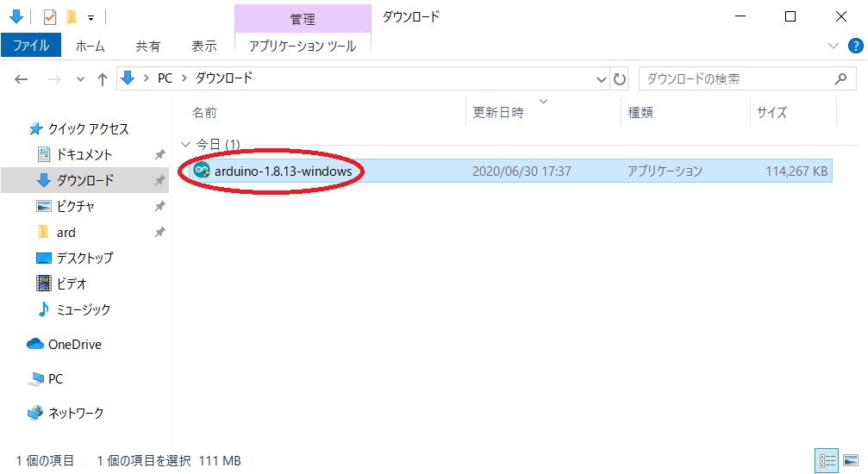Click the New Folder icon in title bar
Viewport: 868px width, 474px height.
(x=72, y=16)
